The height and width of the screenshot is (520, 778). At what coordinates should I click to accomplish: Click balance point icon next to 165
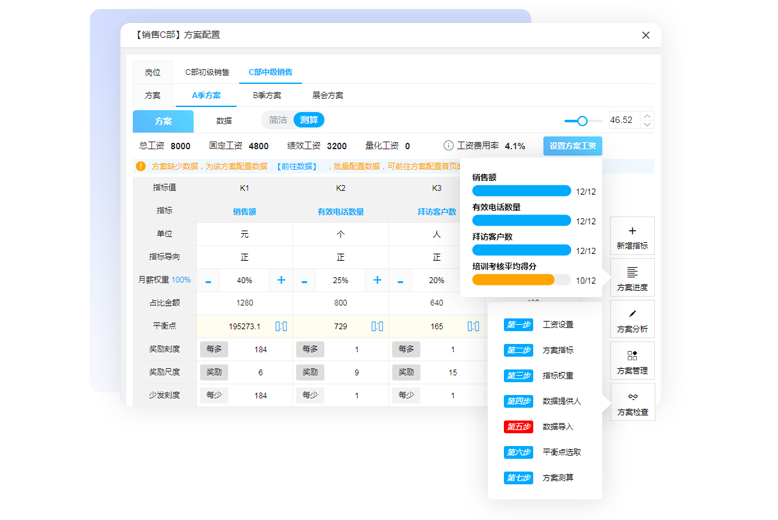(473, 326)
